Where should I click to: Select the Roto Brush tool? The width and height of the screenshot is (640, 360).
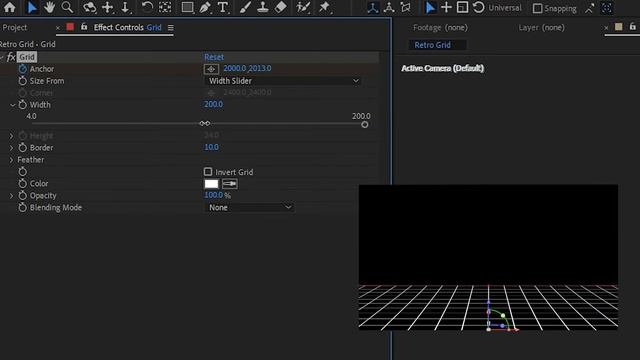point(303,7)
